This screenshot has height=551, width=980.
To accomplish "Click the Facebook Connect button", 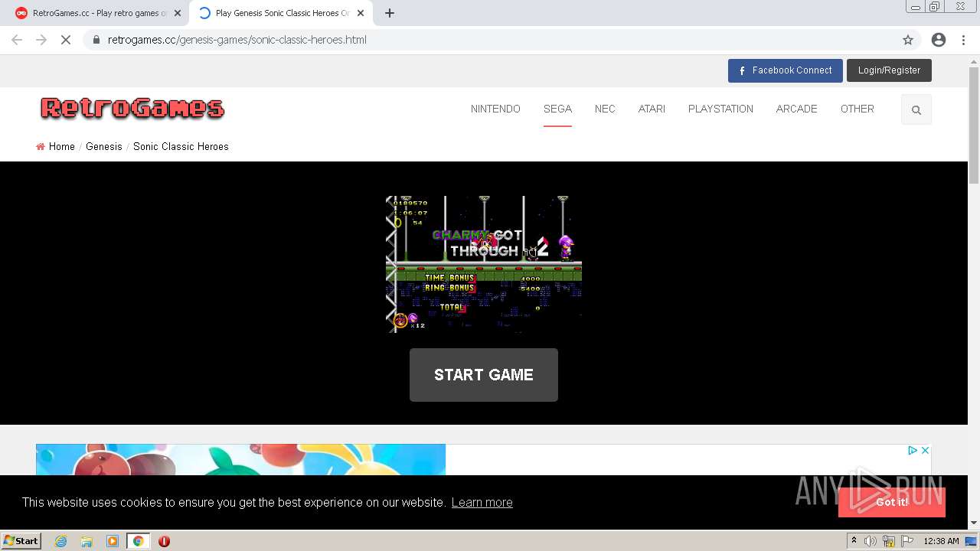I will [x=786, y=70].
